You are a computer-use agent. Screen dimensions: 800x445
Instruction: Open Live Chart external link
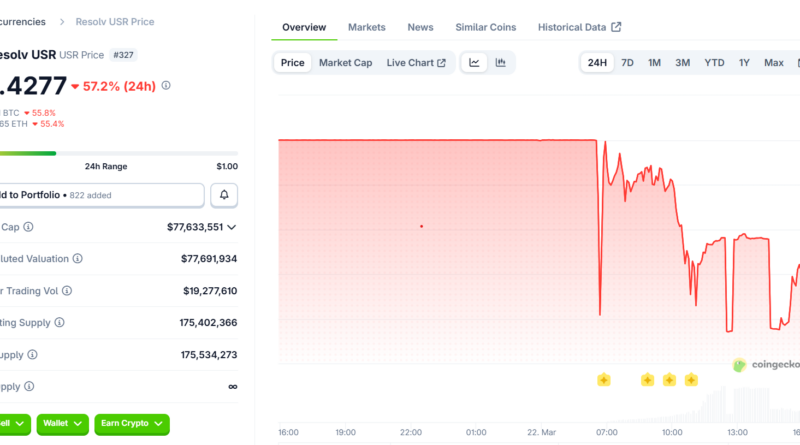(x=416, y=63)
